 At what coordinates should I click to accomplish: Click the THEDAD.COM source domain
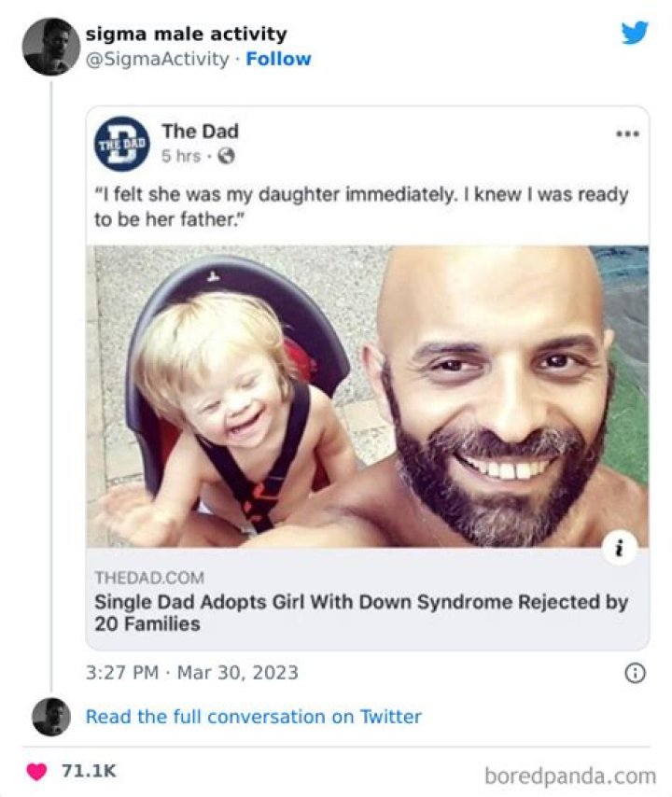coord(148,578)
